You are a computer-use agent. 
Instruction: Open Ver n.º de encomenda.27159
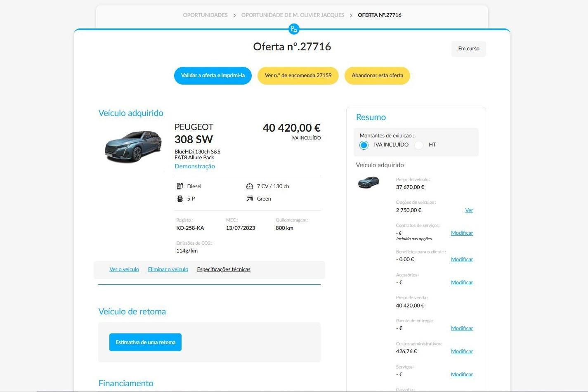298,76
